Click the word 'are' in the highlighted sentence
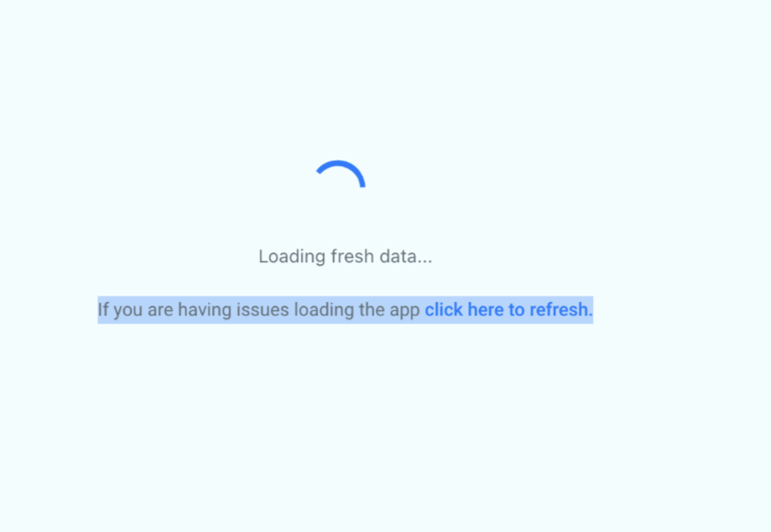Screen dimensions: 771x532 160,311
